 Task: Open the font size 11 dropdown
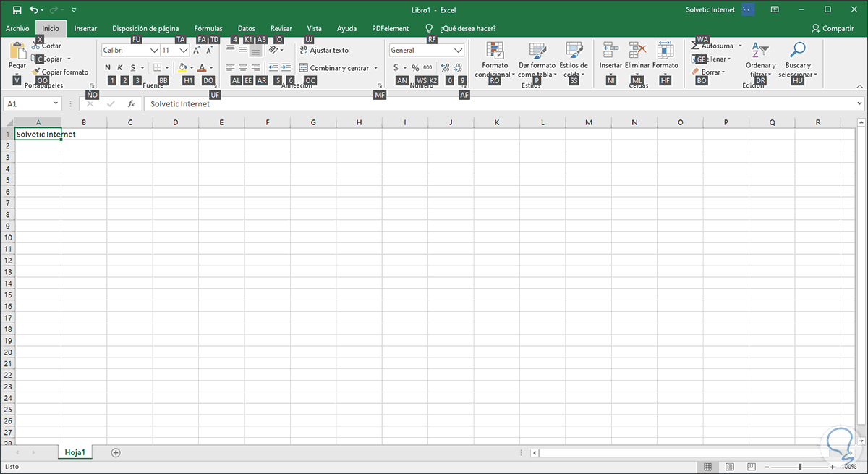184,51
